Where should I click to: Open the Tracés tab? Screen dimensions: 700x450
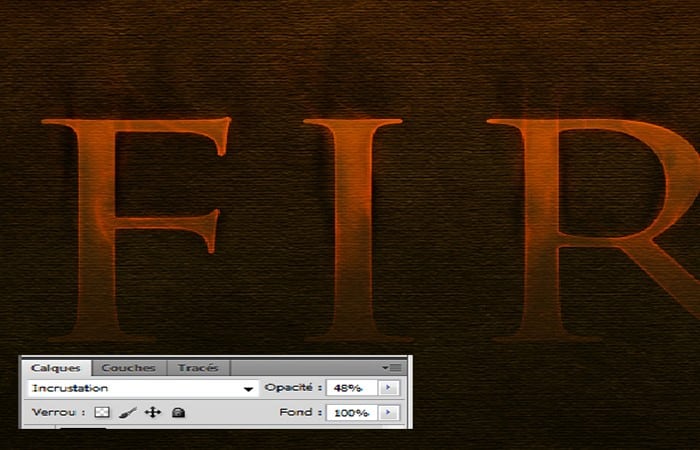click(x=198, y=368)
